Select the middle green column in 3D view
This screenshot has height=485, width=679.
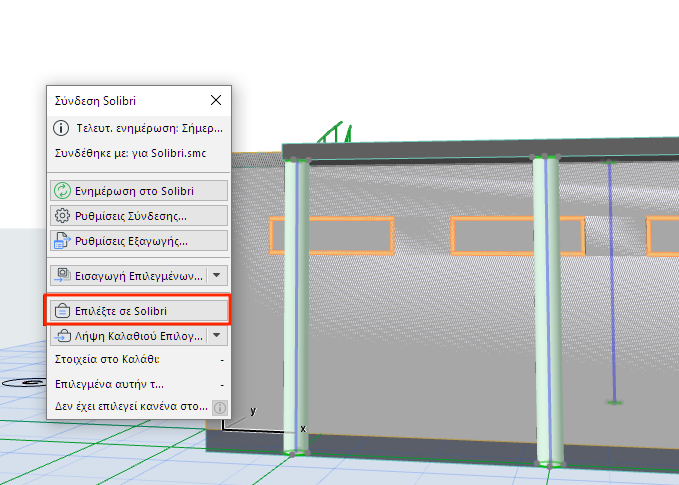[548, 311]
